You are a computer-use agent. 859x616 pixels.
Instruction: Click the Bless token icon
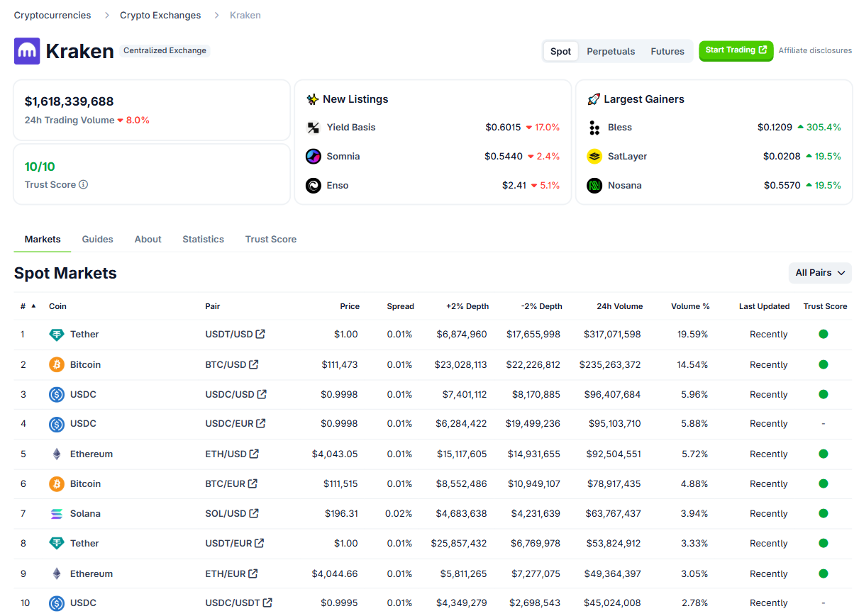coord(594,128)
